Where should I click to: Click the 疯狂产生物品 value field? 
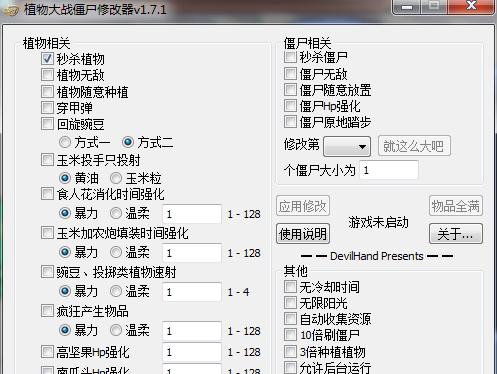(192, 331)
